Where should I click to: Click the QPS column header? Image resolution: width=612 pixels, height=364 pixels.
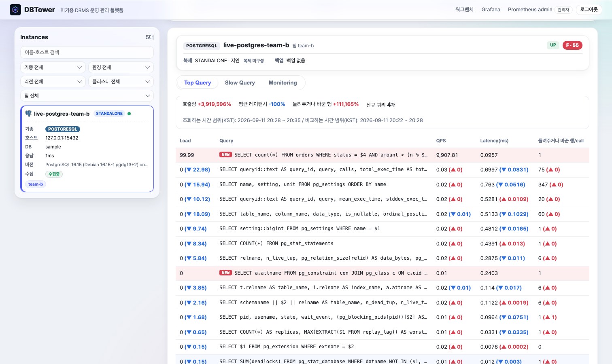441,141
